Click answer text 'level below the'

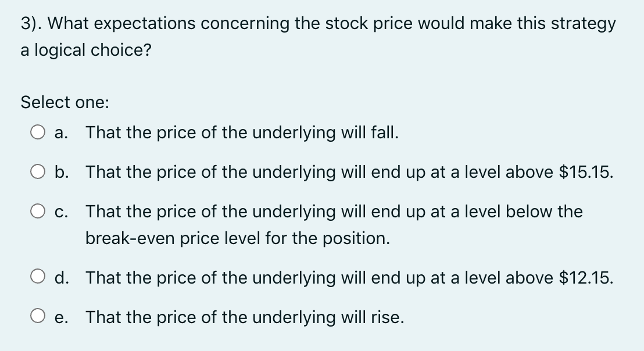tap(524, 212)
